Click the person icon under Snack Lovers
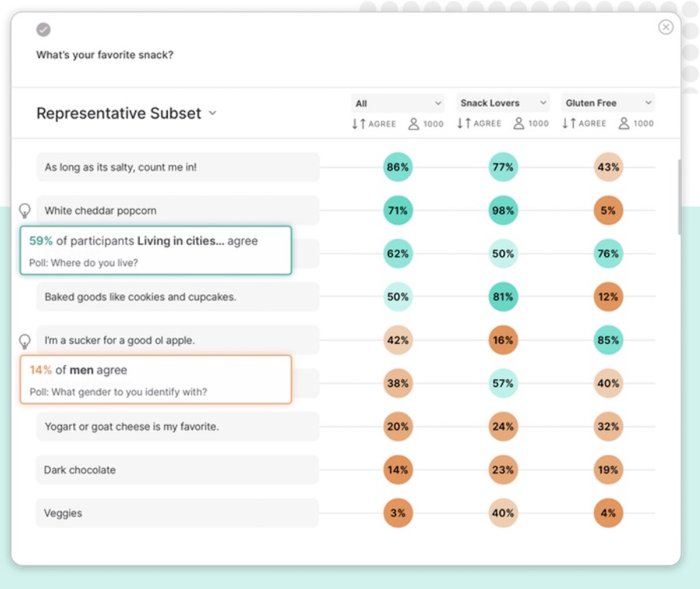The height and width of the screenshot is (589, 700). (x=519, y=123)
